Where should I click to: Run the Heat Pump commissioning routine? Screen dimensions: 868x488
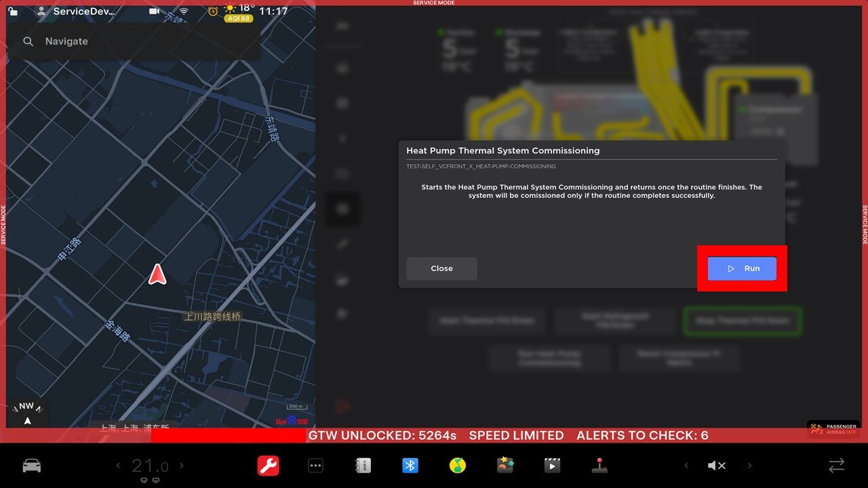pos(742,268)
